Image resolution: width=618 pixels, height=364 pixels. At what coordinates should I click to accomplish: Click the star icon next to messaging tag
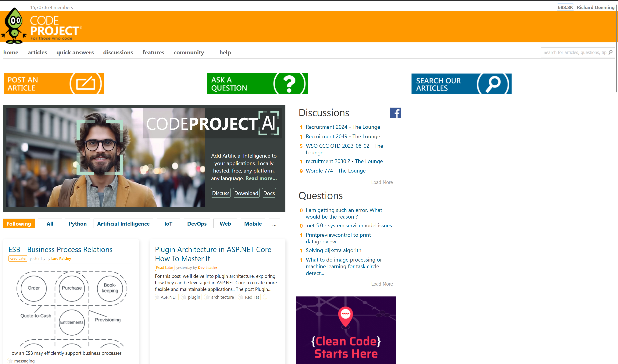coord(11,361)
